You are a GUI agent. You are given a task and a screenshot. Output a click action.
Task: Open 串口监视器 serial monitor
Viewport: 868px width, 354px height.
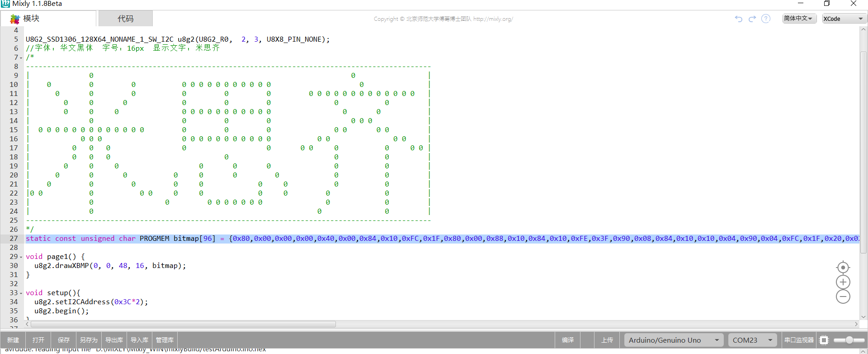[798, 340]
